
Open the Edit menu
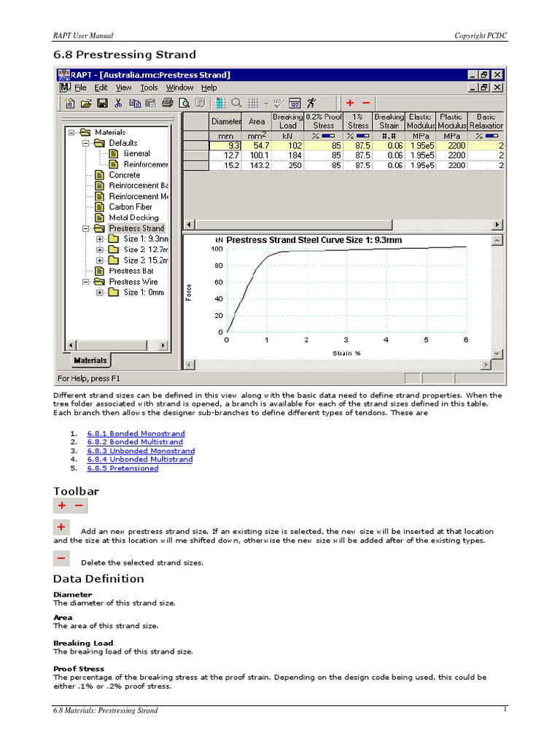coord(101,88)
